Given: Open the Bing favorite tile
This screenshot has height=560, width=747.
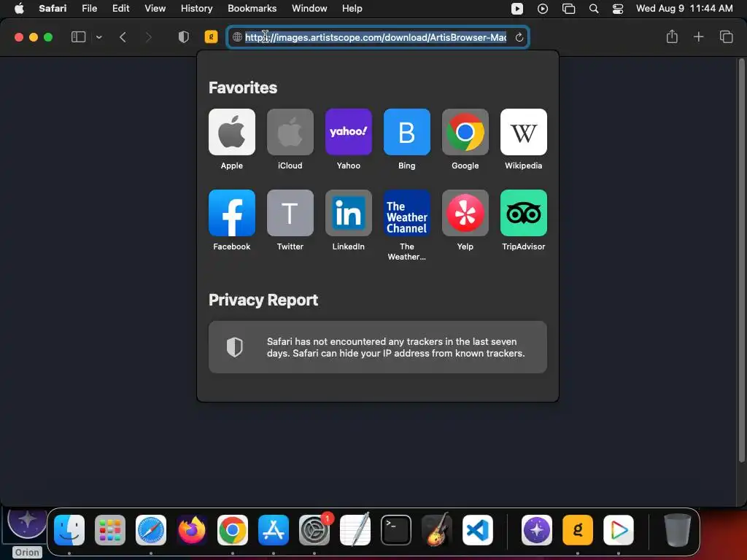Looking at the screenshot, I should click(x=407, y=132).
